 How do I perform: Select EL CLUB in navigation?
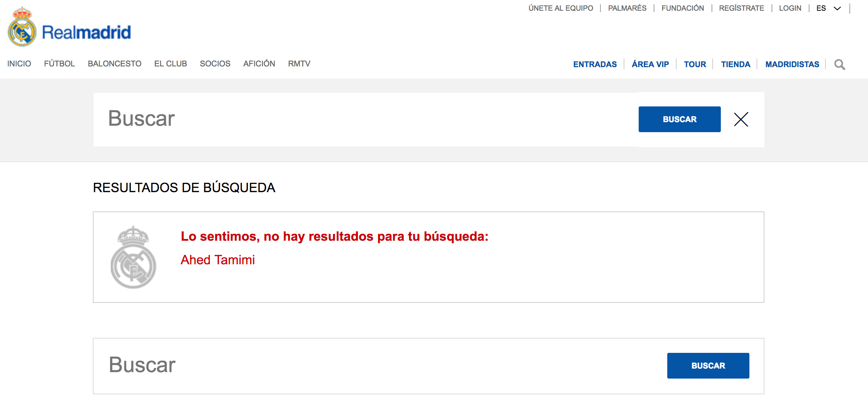tap(170, 64)
